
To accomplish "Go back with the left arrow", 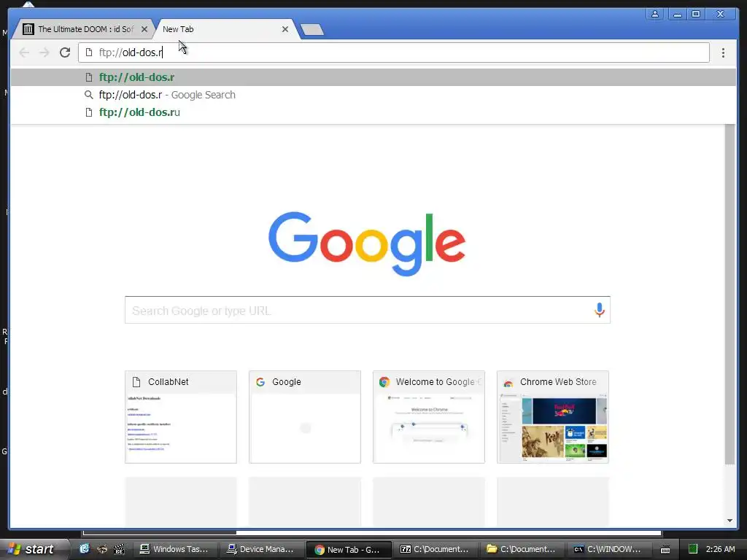I will [x=24, y=52].
